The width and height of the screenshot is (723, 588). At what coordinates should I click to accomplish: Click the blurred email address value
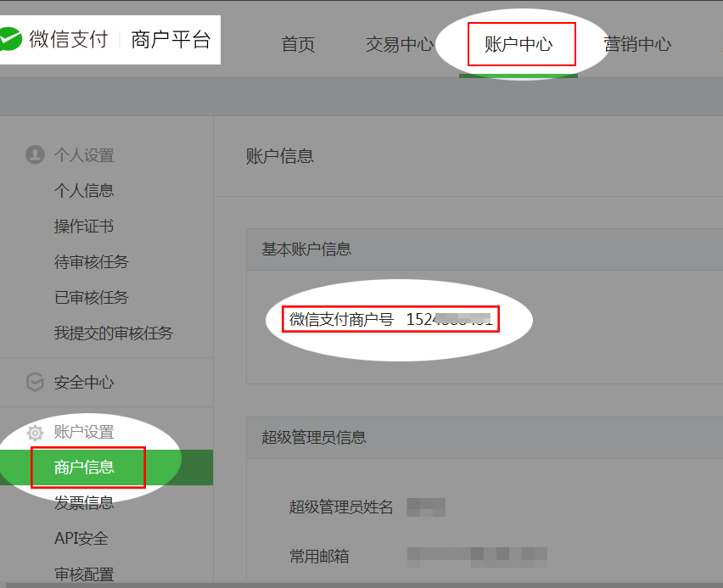pos(477,557)
